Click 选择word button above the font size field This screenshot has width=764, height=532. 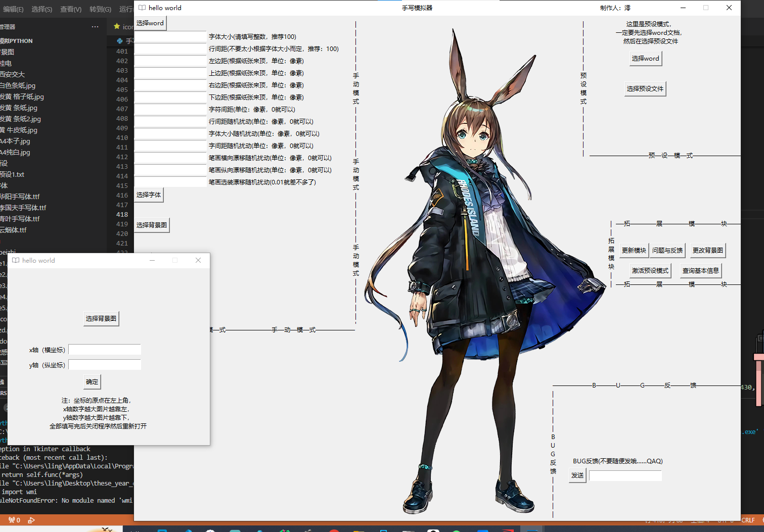click(150, 23)
